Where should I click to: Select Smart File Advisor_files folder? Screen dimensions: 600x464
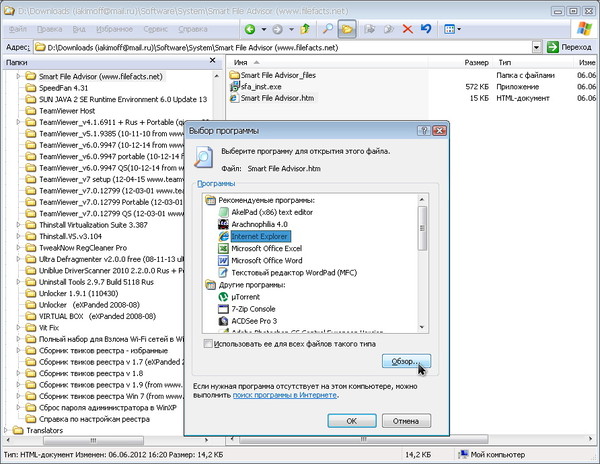[278, 75]
